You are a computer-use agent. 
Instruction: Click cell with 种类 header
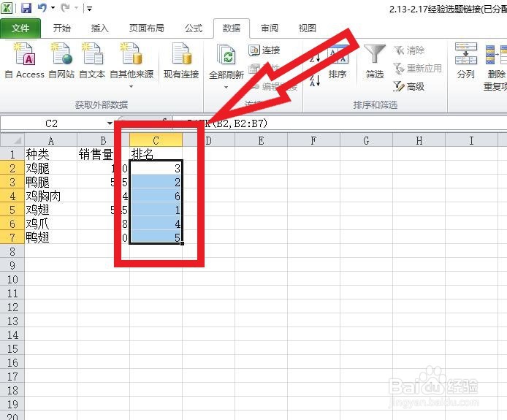(50, 154)
